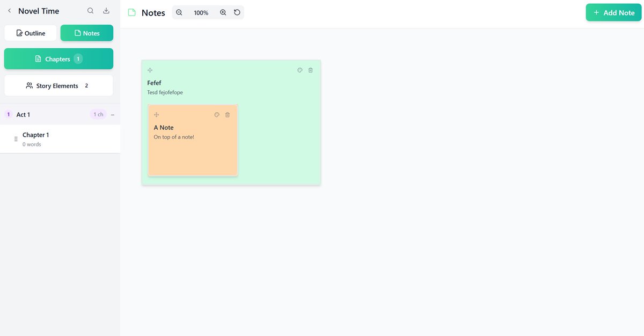Click the move handle on 'A Note'
Image resolution: width=644 pixels, height=336 pixels.
coord(157,115)
